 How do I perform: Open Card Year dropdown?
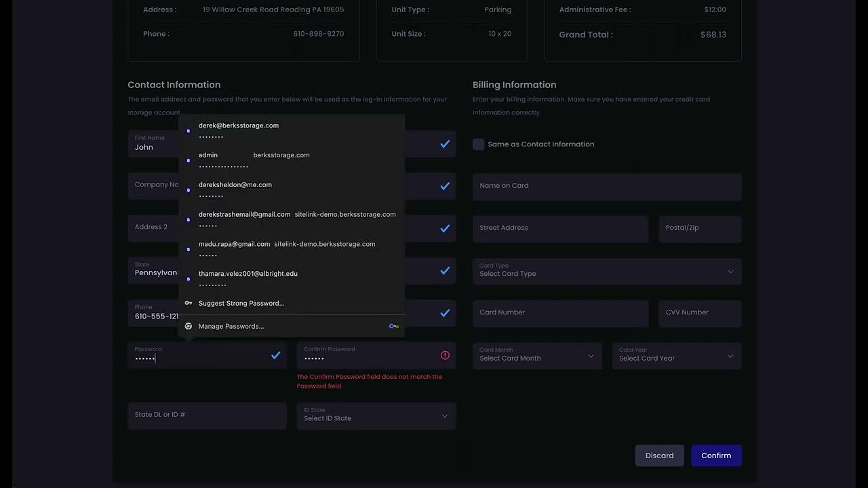pyautogui.click(x=677, y=356)
